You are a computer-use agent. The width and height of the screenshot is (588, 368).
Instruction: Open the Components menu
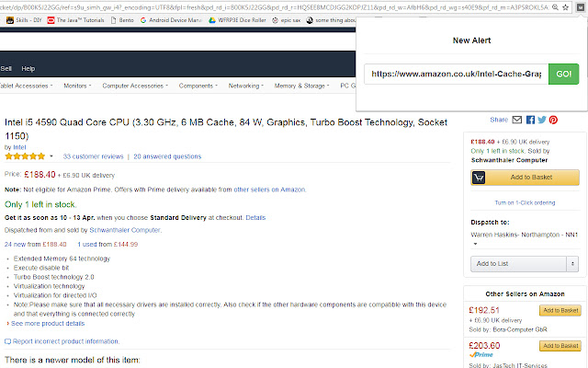[x=198, y=86]
